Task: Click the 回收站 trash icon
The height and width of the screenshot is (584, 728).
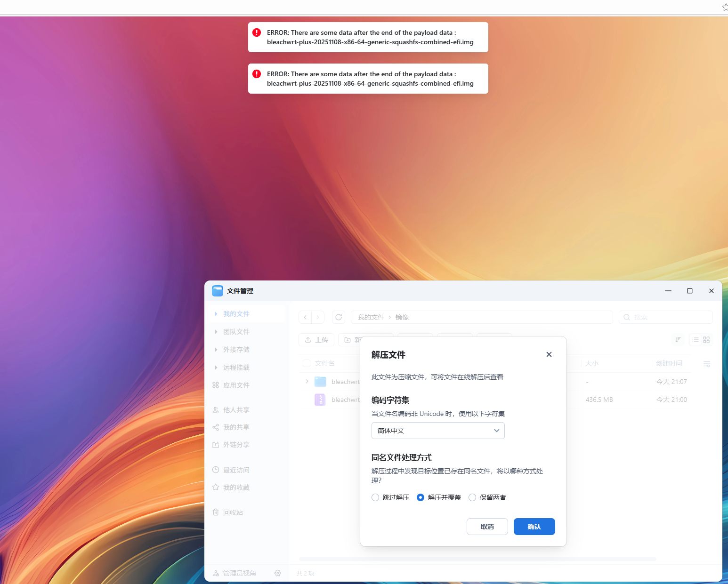Action: [216, 512]
